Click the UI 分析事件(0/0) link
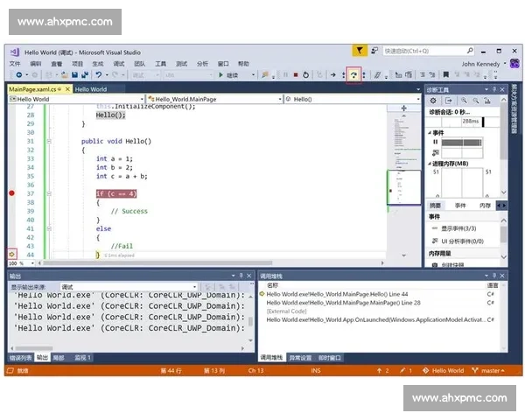 click(462, 241)
